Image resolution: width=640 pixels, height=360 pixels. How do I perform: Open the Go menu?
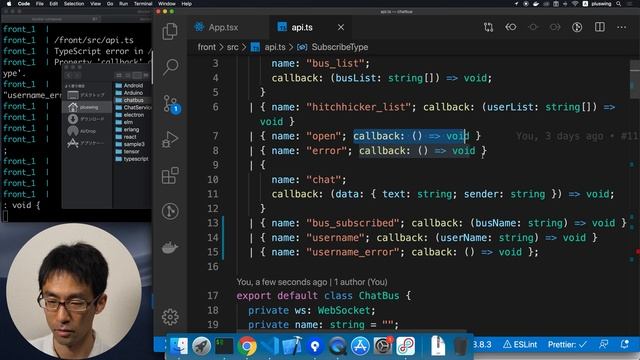[110, 4]
